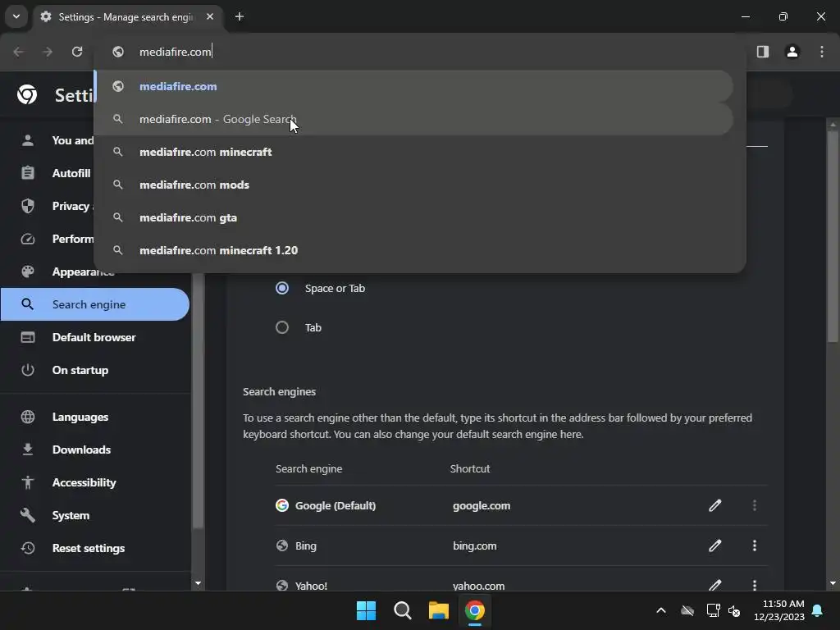Viewport: 840px width, 630px height.
Task: Click the google.com shortcut text
Action: 482,505
